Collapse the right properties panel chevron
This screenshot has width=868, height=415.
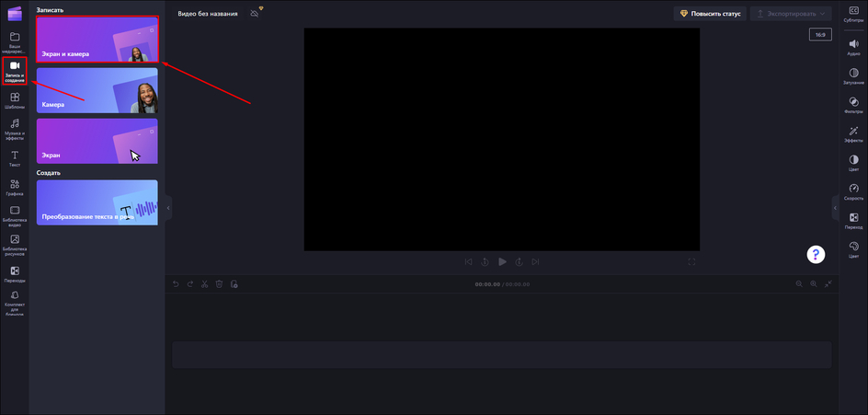tap(835, 208)
